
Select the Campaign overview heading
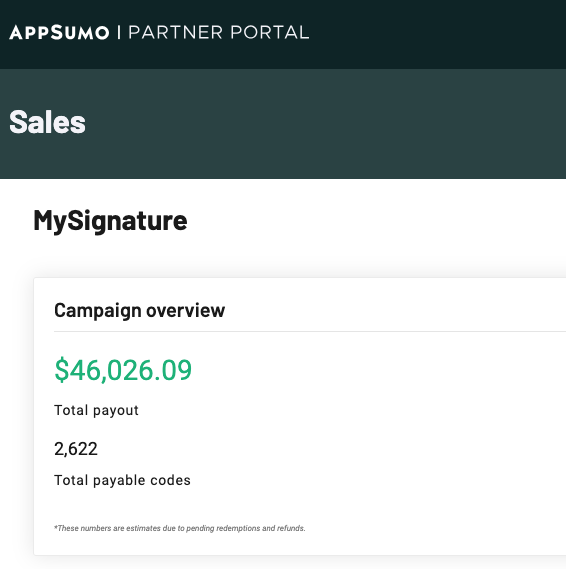click(x=140, y=310)
